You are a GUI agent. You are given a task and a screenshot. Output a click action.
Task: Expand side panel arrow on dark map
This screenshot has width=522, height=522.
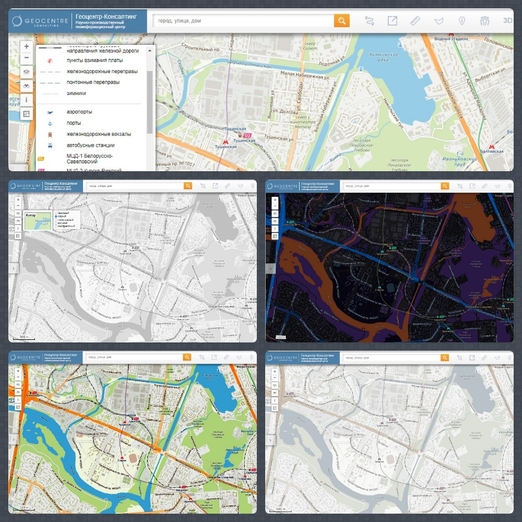coord(270,269)
